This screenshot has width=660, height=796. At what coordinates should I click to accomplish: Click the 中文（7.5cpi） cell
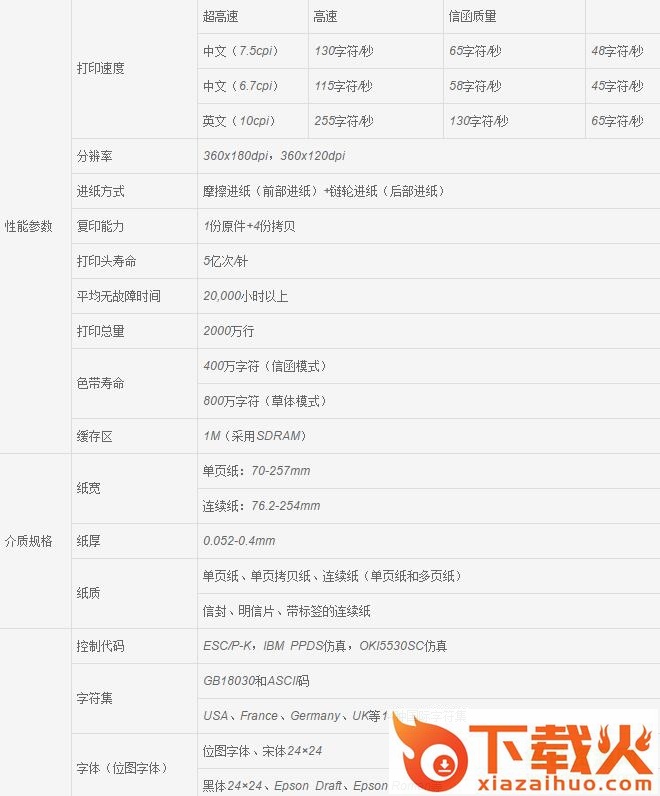pos(241,51)
